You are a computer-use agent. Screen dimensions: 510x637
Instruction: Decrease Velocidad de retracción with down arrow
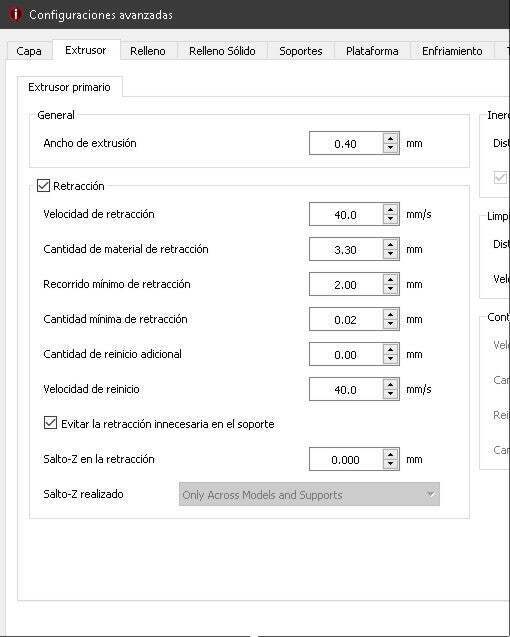[391, 219]
